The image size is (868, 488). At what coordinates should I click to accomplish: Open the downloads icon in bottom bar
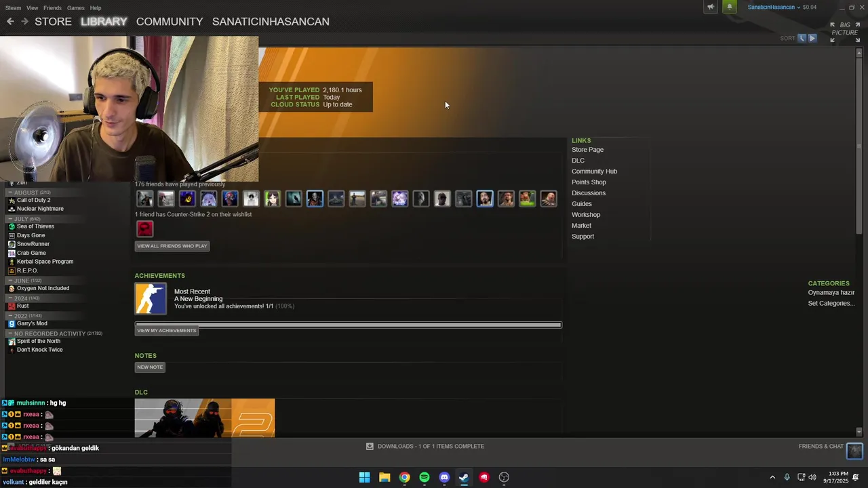click(370, 446)
